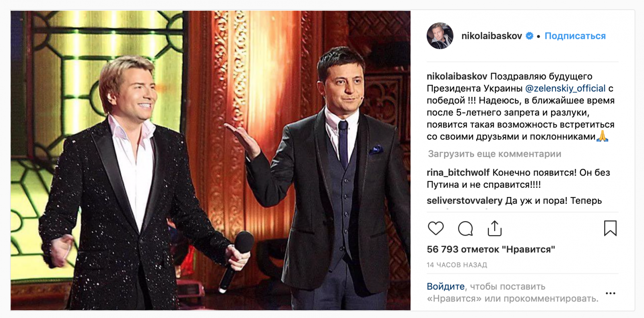
Task: Open commenter seliverstovvalery's profile
Action: [x=464, y=201]
